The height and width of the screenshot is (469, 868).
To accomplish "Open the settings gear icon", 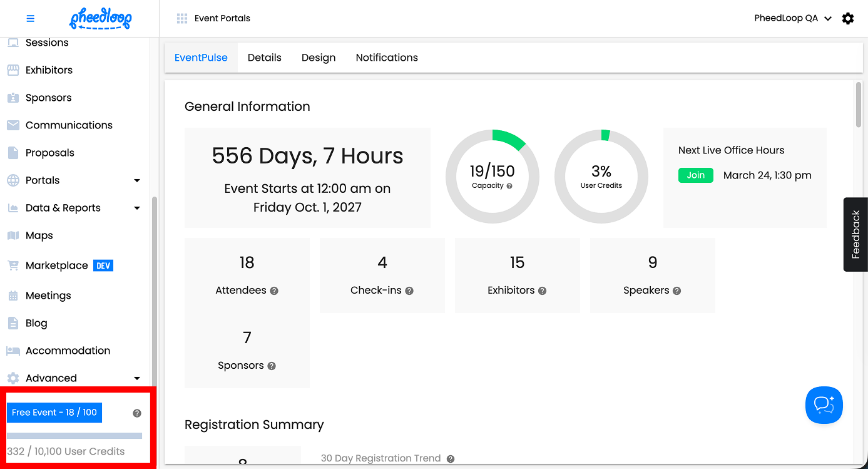I will [848, 19].
